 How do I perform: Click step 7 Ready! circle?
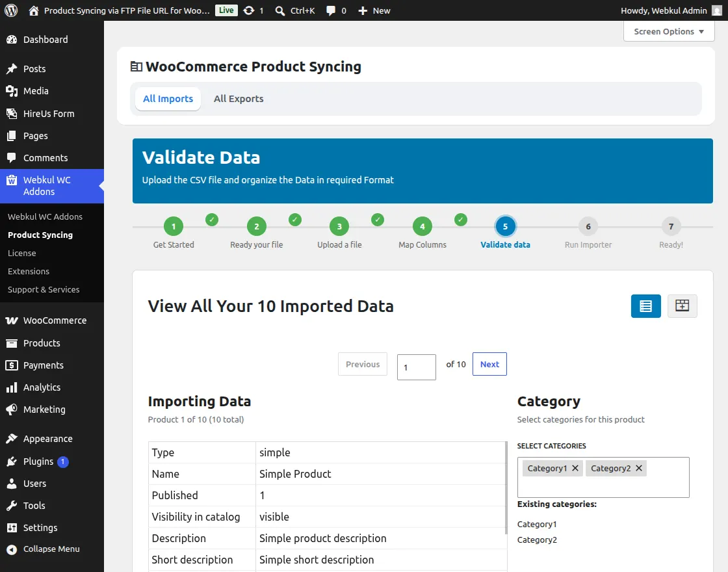tap(671, 227)
